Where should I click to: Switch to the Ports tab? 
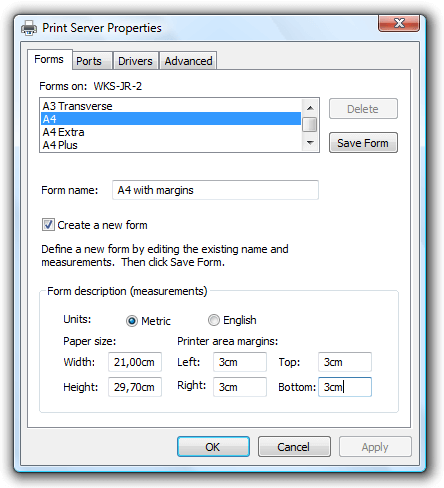[89, 61]
